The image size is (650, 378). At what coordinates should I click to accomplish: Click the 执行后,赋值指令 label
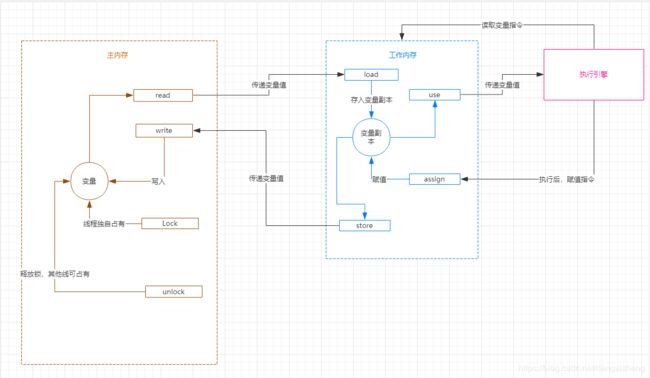[x=566, y=179]
